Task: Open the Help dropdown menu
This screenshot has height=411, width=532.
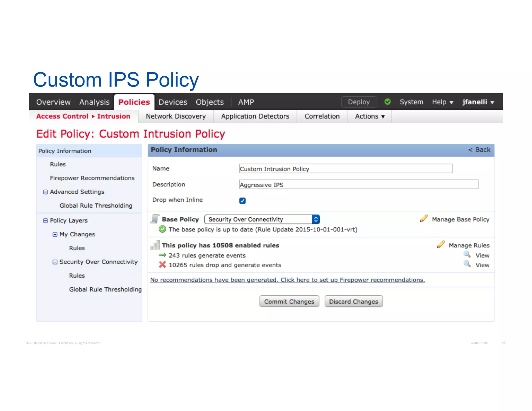Action: click(x=442, y=102)
